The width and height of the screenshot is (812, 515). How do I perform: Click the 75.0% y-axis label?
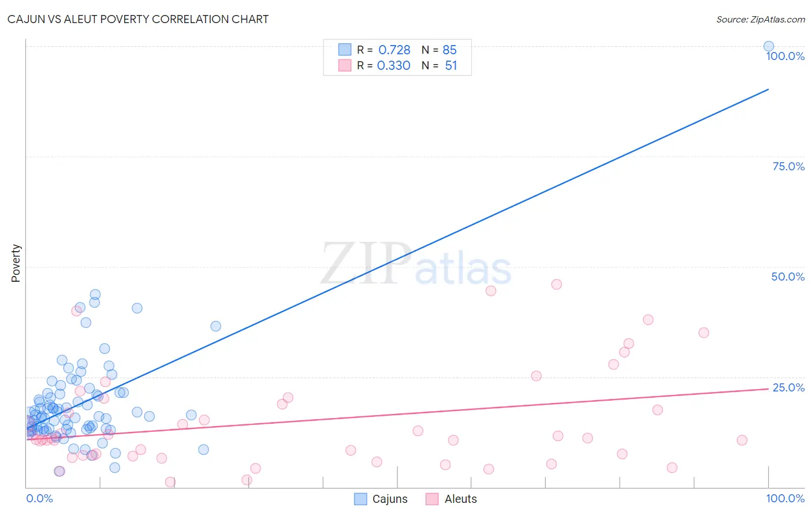point(788,166)
